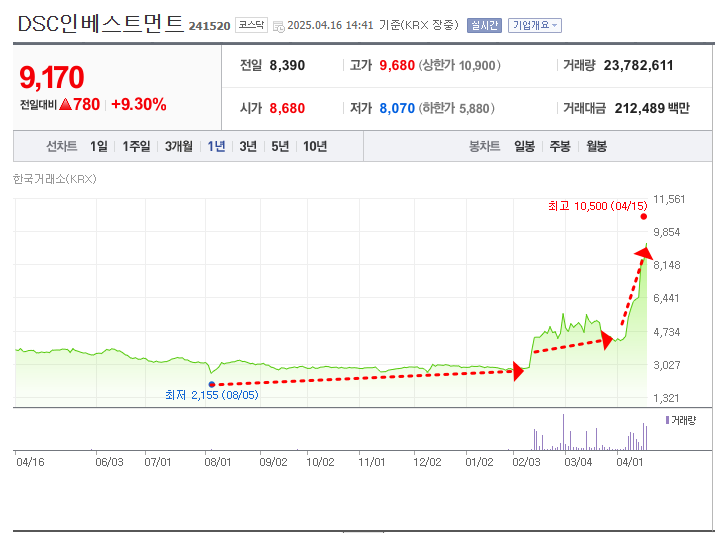
Task: Click the 08/01 date axis label
Action: [218, 462]
